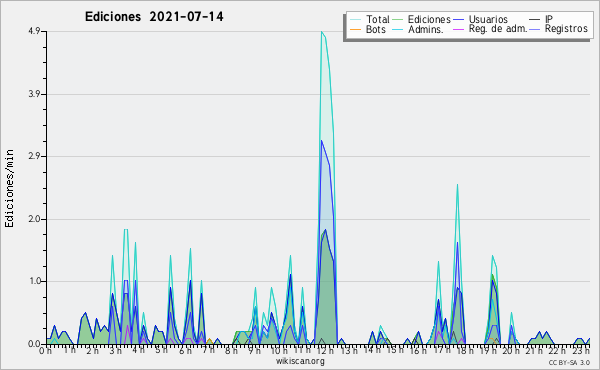Click the 'CC BY-SA 3.0' license text

(569, 362)
